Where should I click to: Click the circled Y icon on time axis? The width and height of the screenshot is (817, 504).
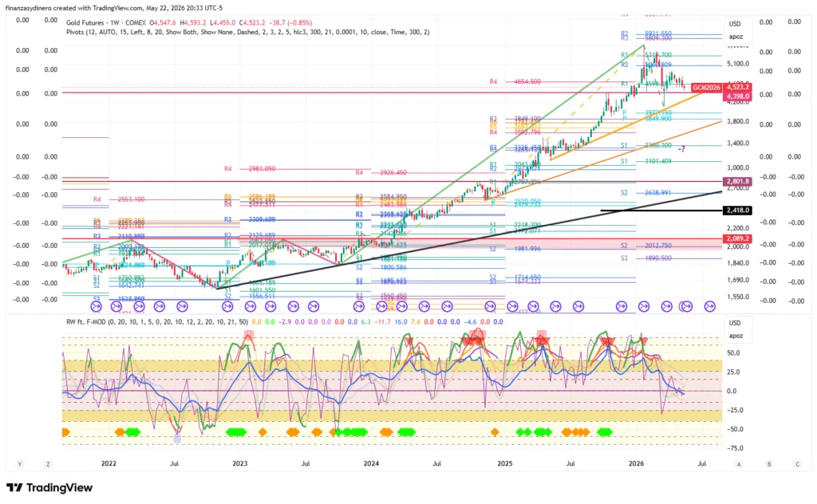coord(20,464)
